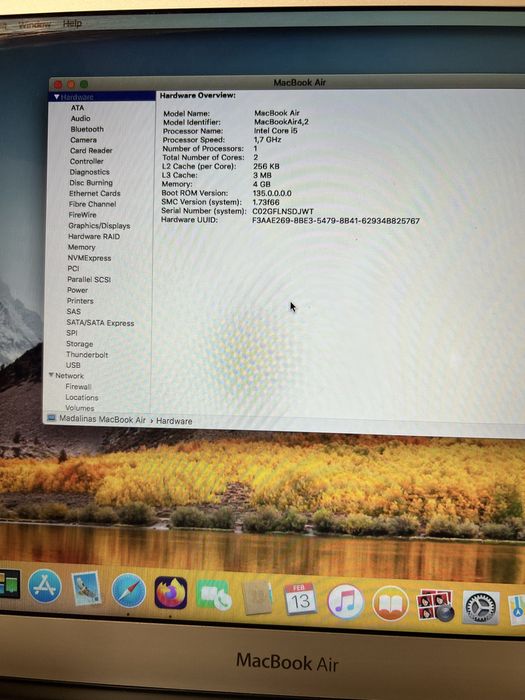This screenshot has height=700, width=525.
Task: Select SATA/SATA Express in the sidebar
Action: tap(100, 323)
